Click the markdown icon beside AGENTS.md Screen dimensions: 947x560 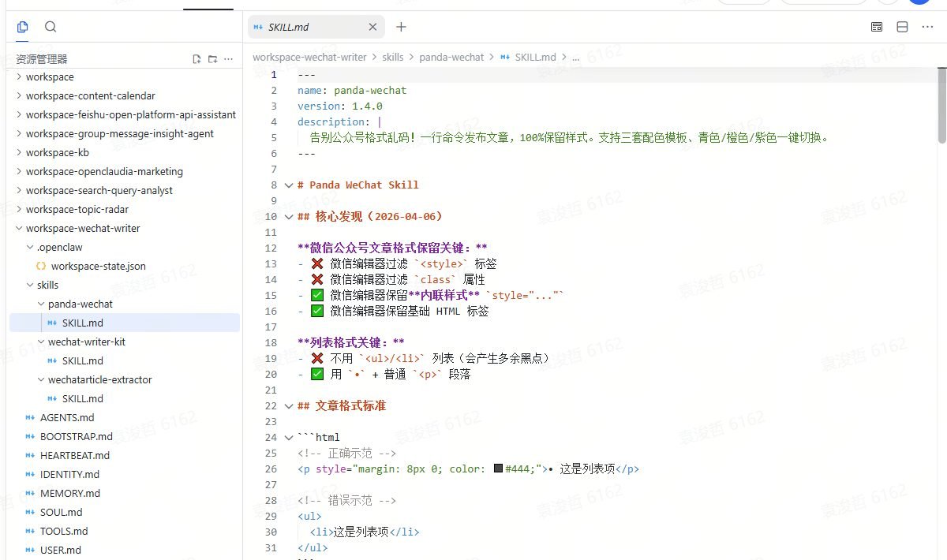[30, 418]
